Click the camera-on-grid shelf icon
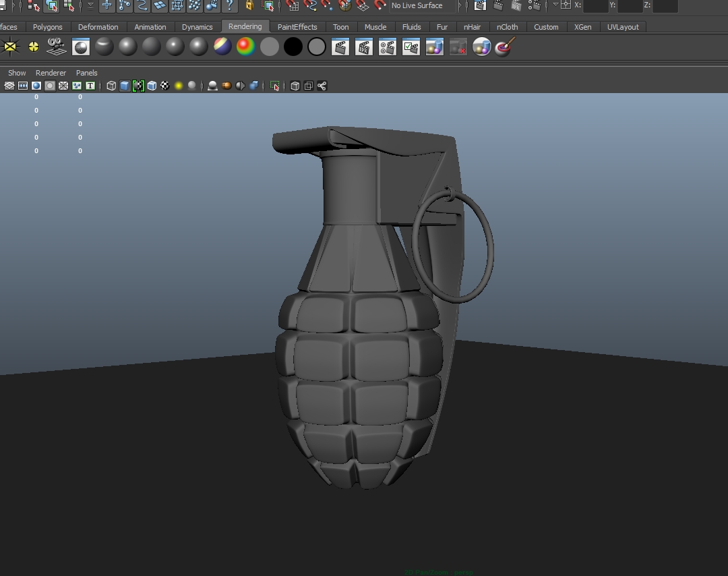 click(57, 47)
